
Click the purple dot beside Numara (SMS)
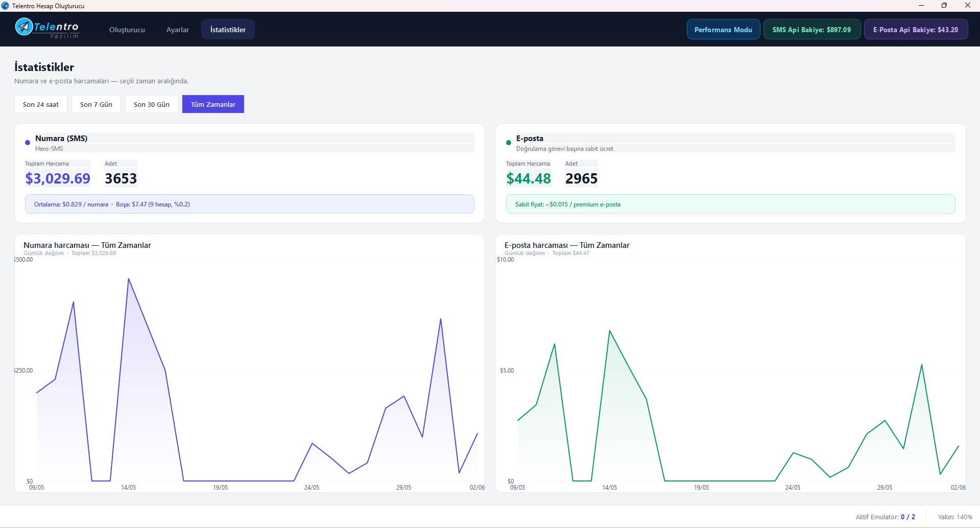[28, 143]
